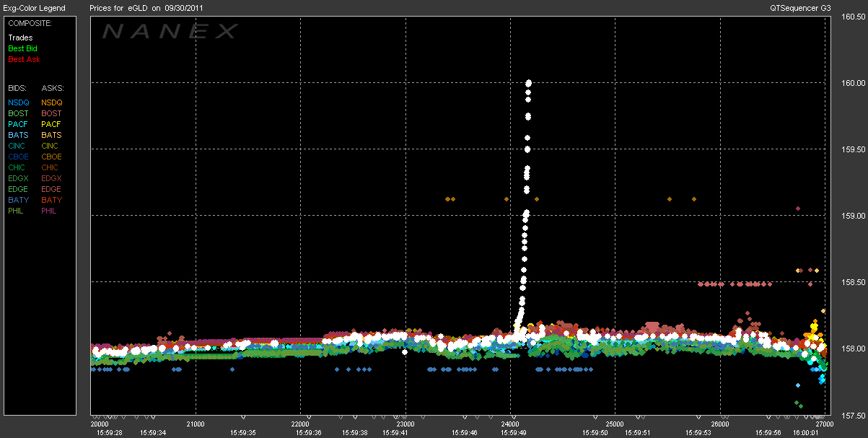The height and width of the screenshot is (438, 868).
Task: Click the "Trades" legend entry
Action: pyautogui.click(x=20, y=38)
